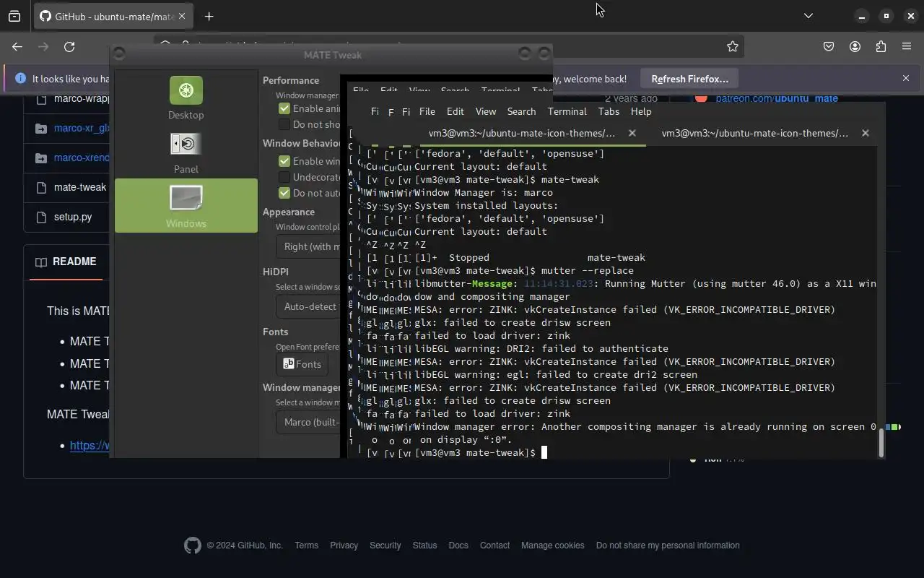924x578 pixels.
Task: Open the Auto-detect HiDPI dropdown
Action: 308,306
